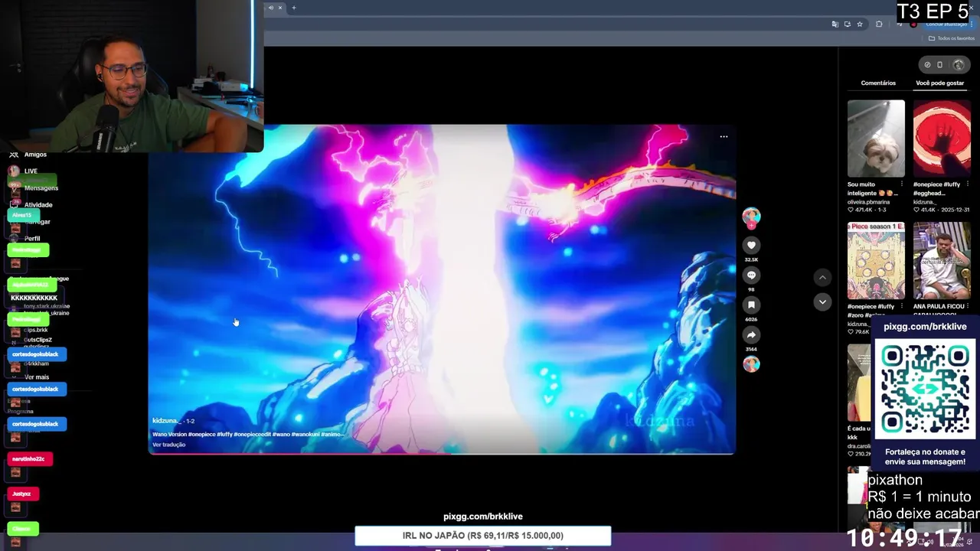Bookmark this page with the star icon
The height and width of the screenshot is (551, 980).
[x=860, y=24]
